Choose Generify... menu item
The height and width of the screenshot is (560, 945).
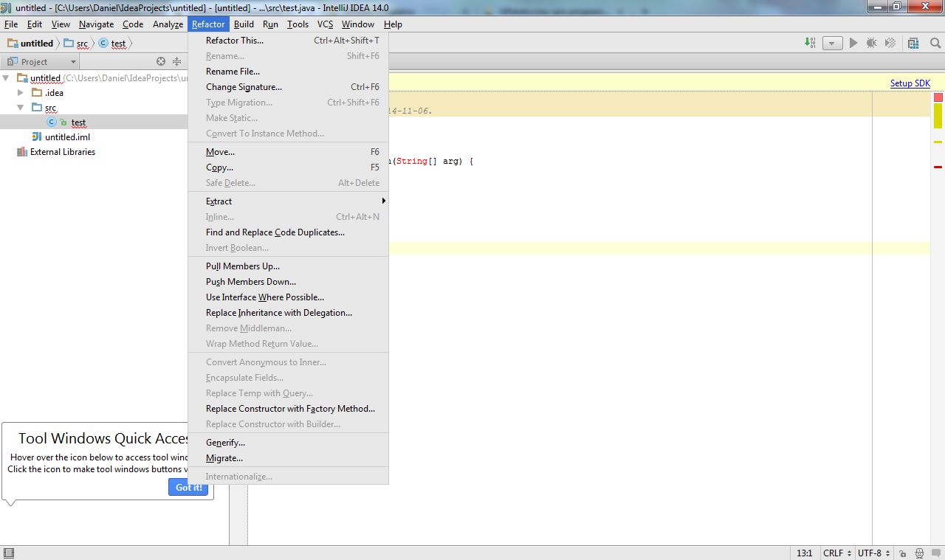tap(289, 443)
